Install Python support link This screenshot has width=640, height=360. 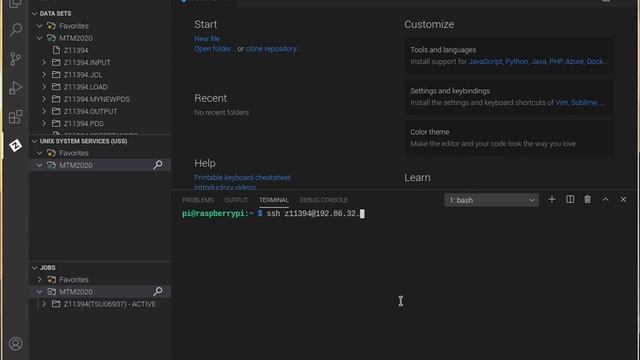[516, 62]
